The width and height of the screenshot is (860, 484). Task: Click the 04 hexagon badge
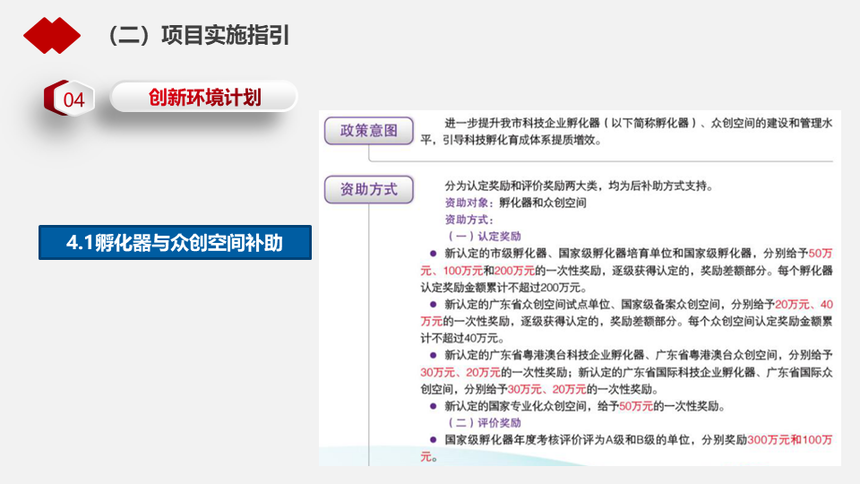(x=69, y=98)
